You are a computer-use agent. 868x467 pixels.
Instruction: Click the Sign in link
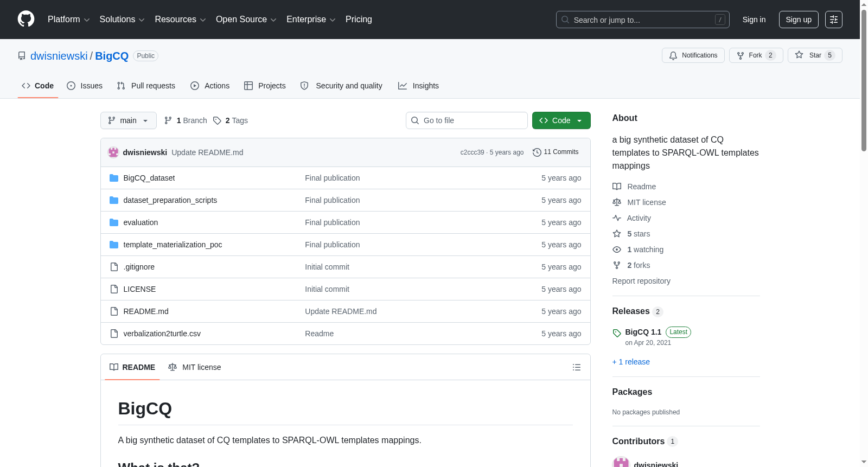754,20
